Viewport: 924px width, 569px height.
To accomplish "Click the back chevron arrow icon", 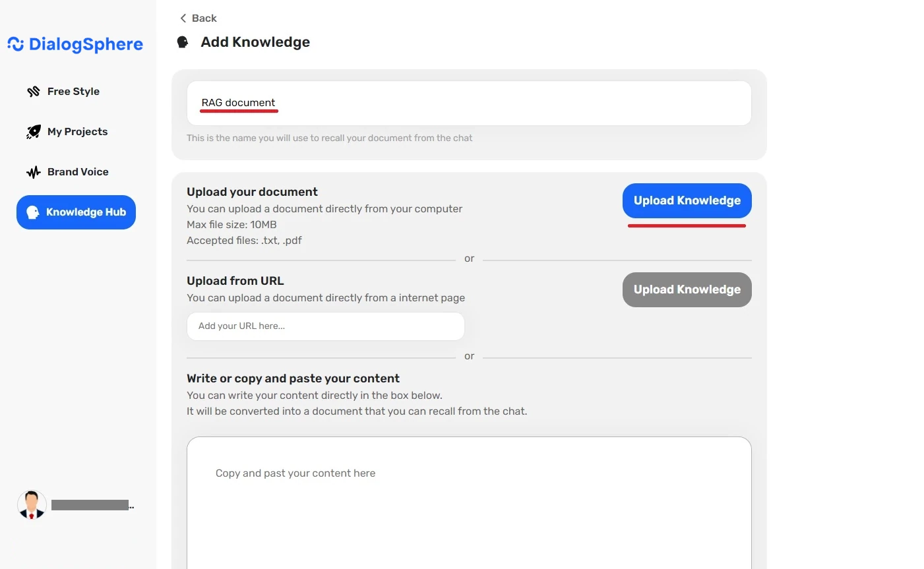I will tap(183, 18).
